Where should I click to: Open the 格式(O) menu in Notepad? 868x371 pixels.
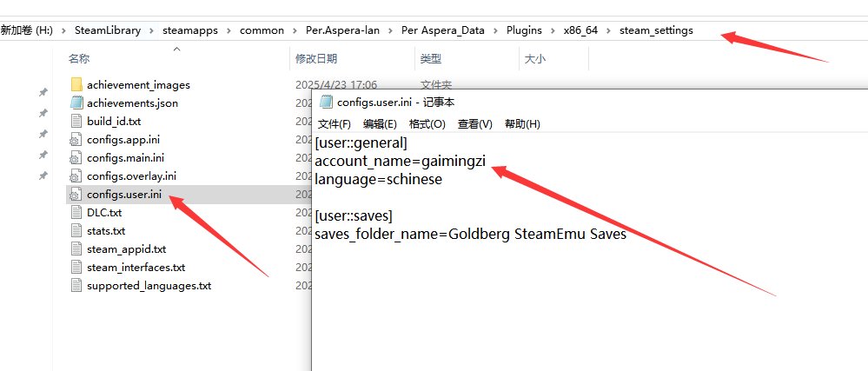(427, 124)
